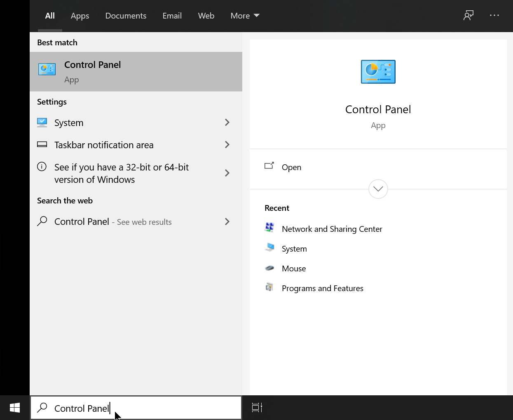
Task: Click the large Control Panel preview icon
Action: click(x=378, y=72)
